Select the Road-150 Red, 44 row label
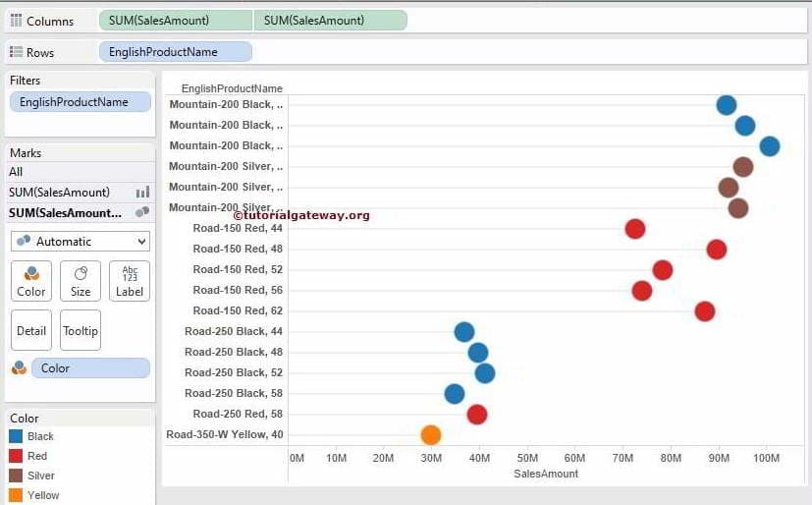The width and height of the screenshot is (812, 505). (x=238, y=228)
